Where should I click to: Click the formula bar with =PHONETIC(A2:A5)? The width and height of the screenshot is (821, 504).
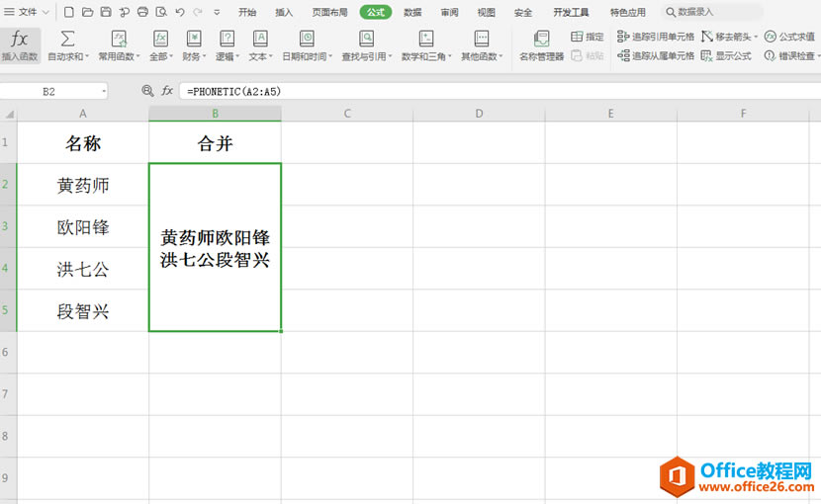[x=501, y=92]
